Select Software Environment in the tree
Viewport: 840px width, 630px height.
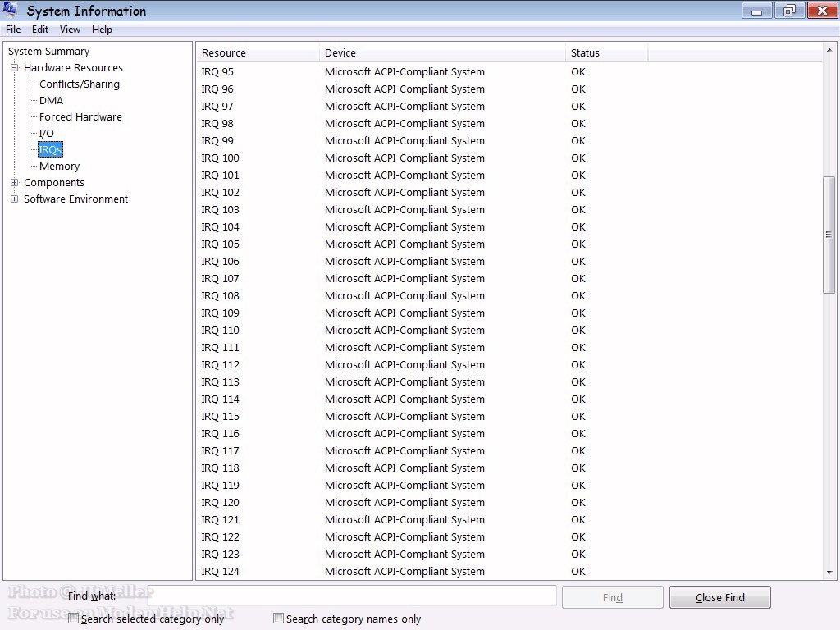coord(76,199)
